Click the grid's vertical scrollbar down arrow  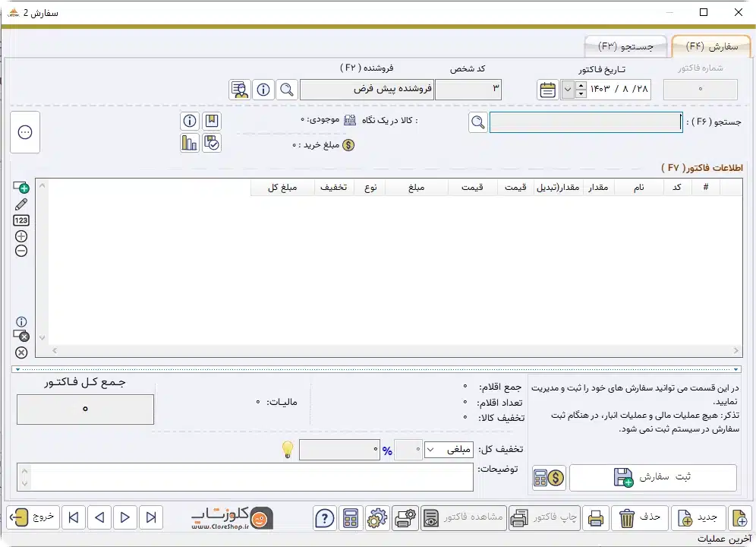tap(42, 338)
